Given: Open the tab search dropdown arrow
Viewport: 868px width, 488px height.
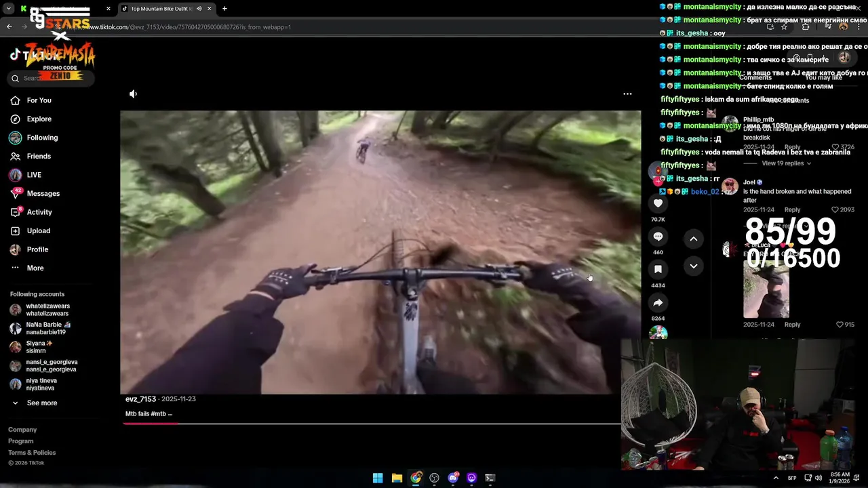Looking at the screenshot, I should point(8,9).
